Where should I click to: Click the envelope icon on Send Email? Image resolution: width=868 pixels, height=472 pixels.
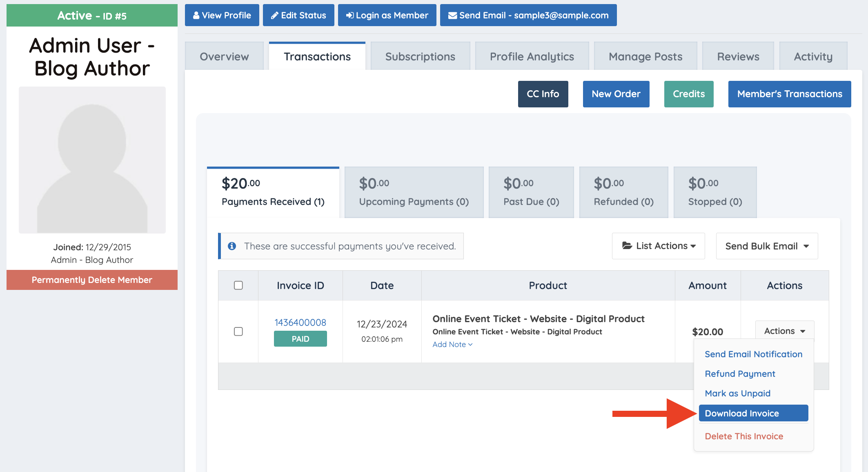[x=452, y=16]
